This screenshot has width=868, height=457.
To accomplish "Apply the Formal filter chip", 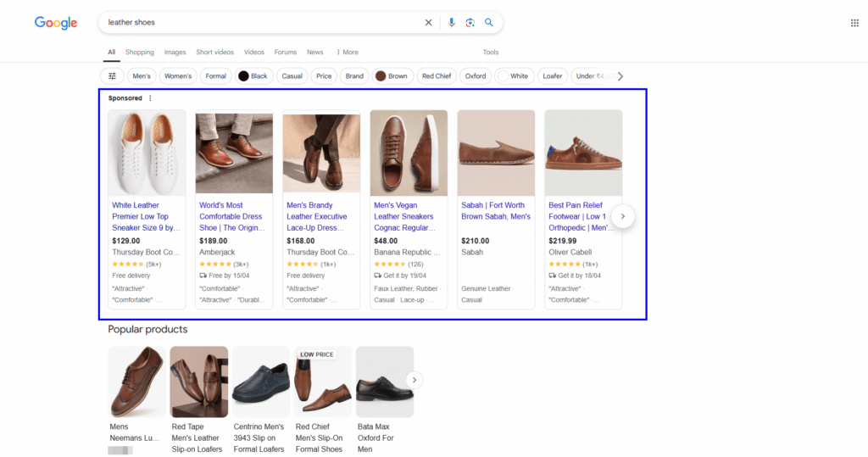I will point(216,76).
